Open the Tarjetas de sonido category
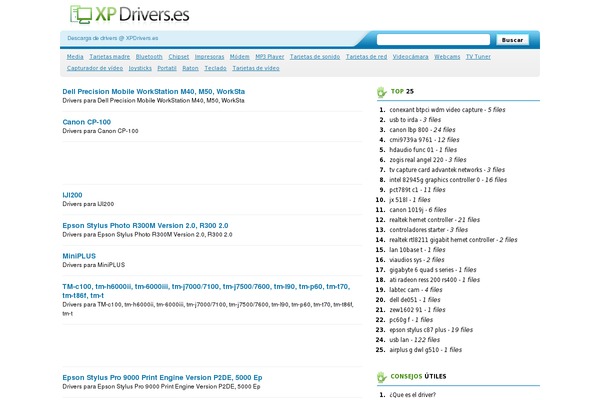 pyautogui.click(x=315, y=57)
